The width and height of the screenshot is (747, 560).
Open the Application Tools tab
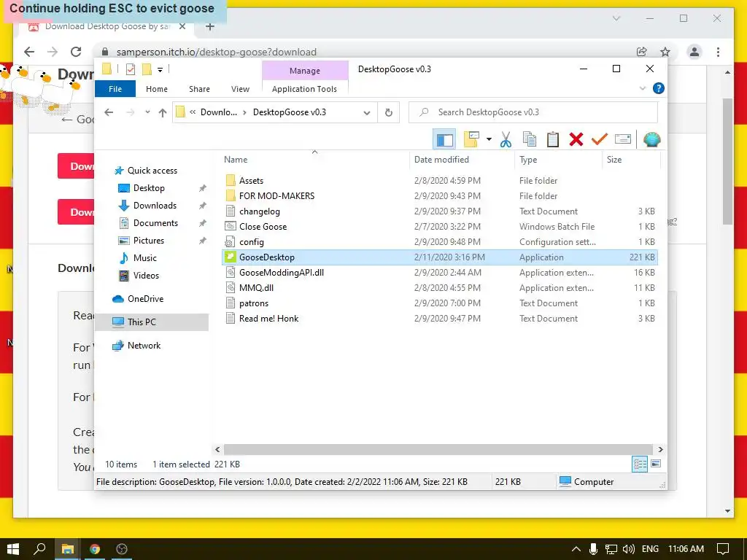(304, 89)
